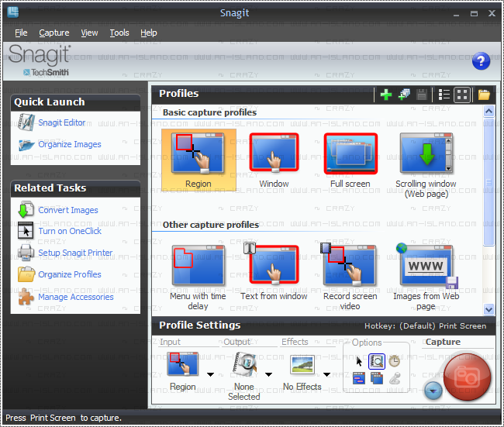Image resolution: width=504 pixels, height=427 pixels.
Task: Select the Images from Web page profile
Action: point(426,277)
